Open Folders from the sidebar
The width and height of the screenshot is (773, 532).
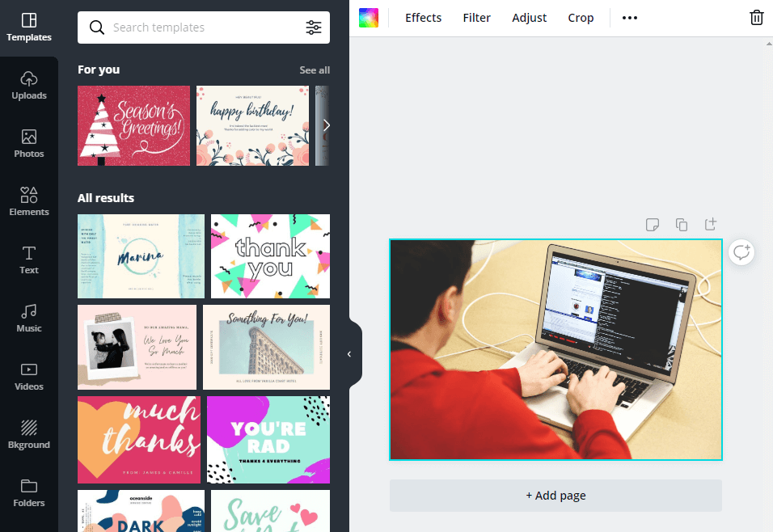(x=29, y=492)
